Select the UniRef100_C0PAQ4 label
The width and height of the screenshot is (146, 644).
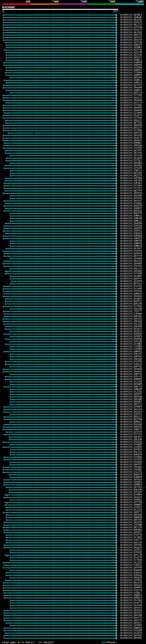tap(131, 314)
